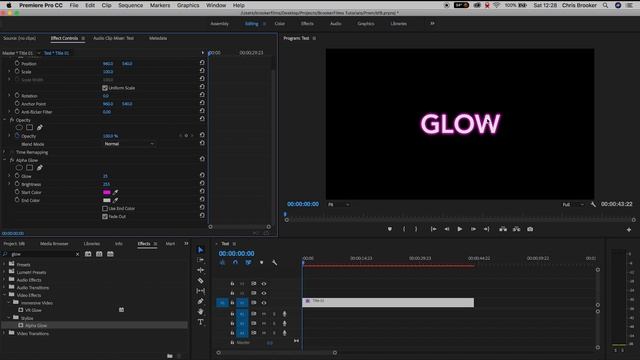Viewport: 640px width, 360px height.
Task: Go to In point
Action: click(433, 229)
